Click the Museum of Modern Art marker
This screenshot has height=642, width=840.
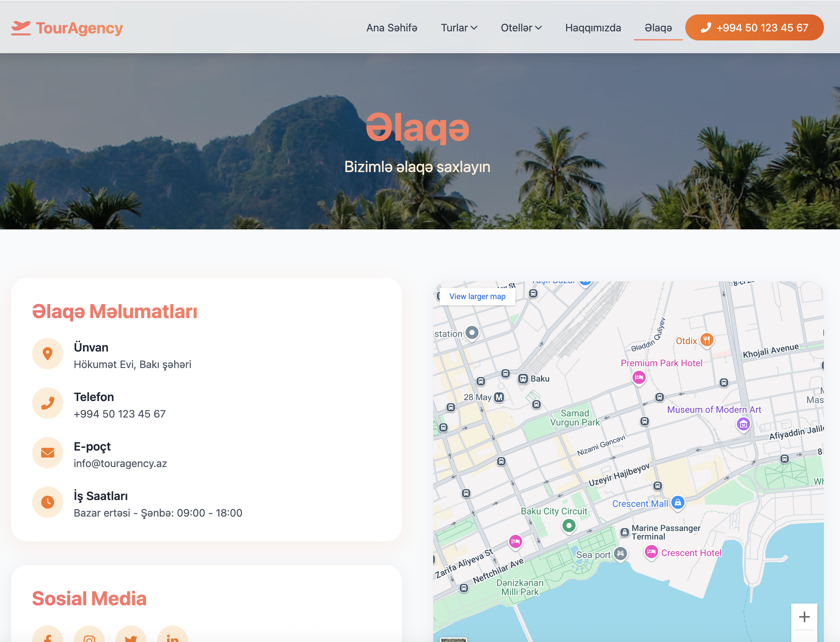pyautogui.click(x=743, y=424)
